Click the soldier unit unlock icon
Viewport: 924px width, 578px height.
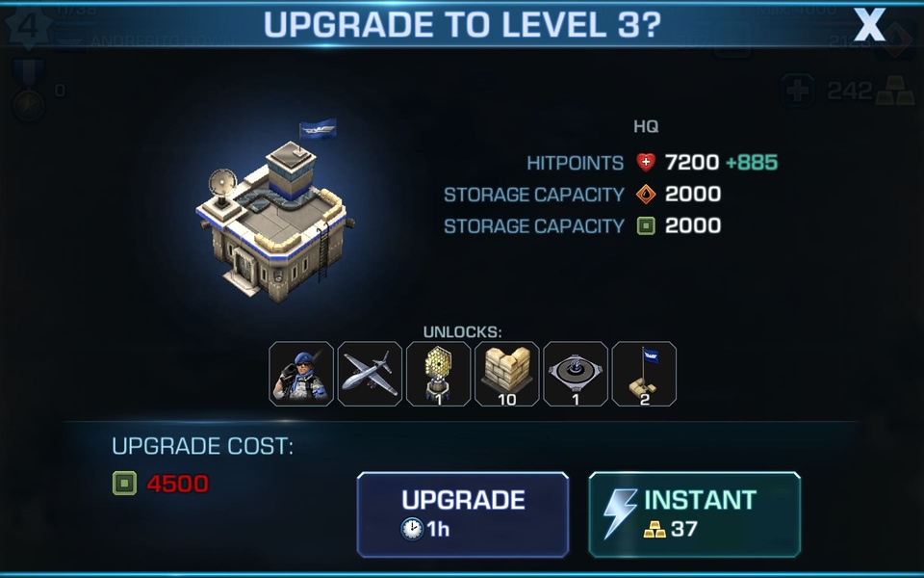coord(301,374)
